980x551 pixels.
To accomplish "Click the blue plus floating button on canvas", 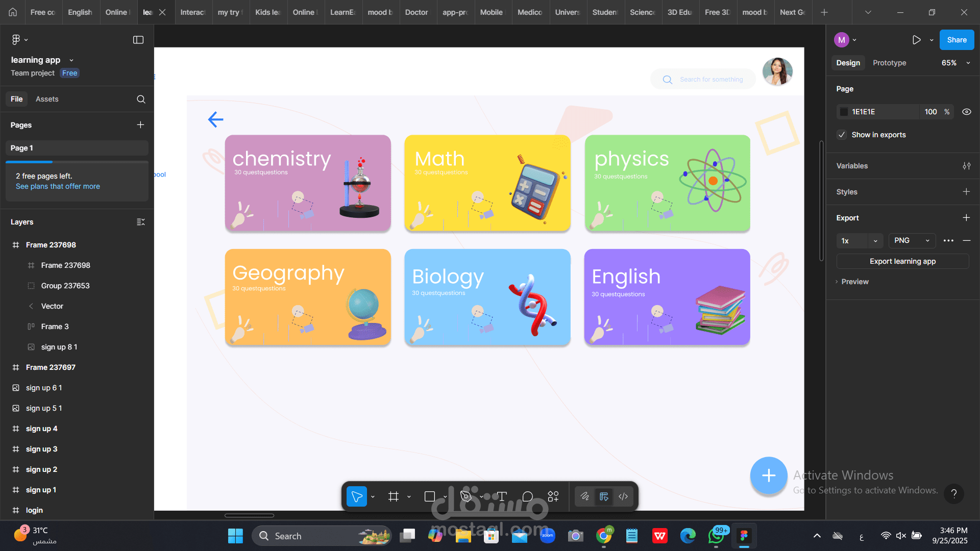I will (x=769, y=475).
